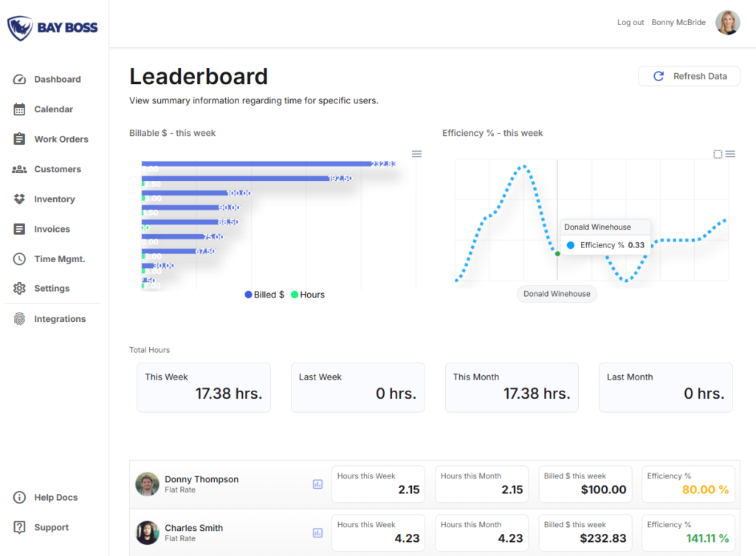This screenshot has width=756, height=556.
Task: Click the Calendar icon in sidebar
Action: [19, 109]
